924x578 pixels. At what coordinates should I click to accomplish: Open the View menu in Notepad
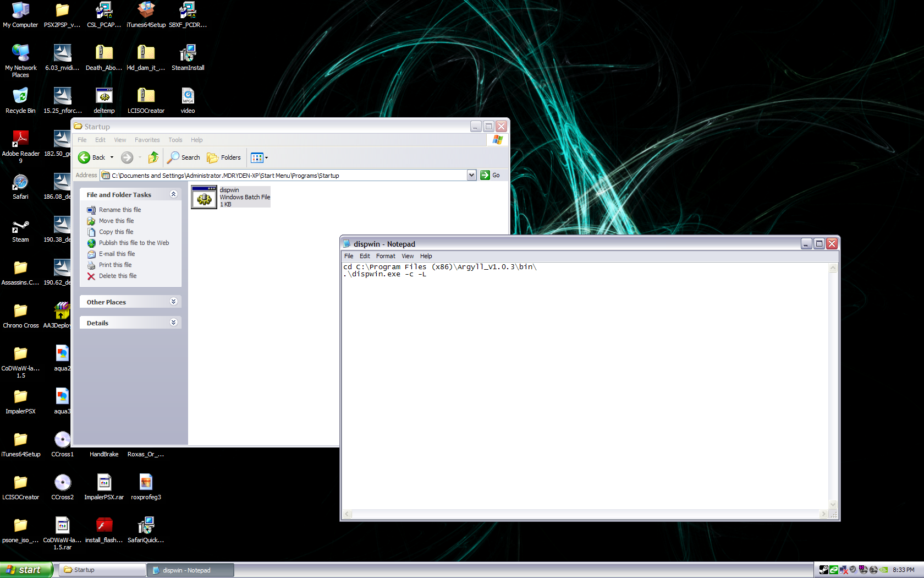pyautogui.click(x=408, y=256)
